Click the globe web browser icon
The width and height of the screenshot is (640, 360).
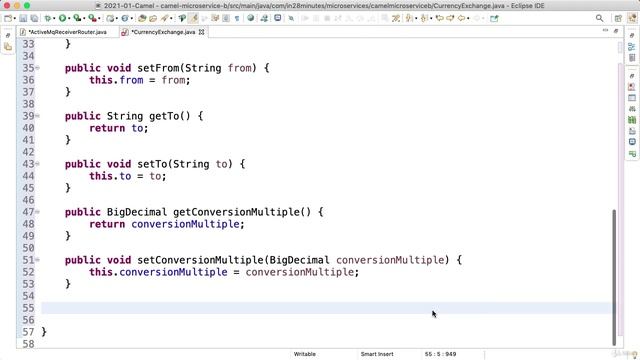tap(251, 18)
